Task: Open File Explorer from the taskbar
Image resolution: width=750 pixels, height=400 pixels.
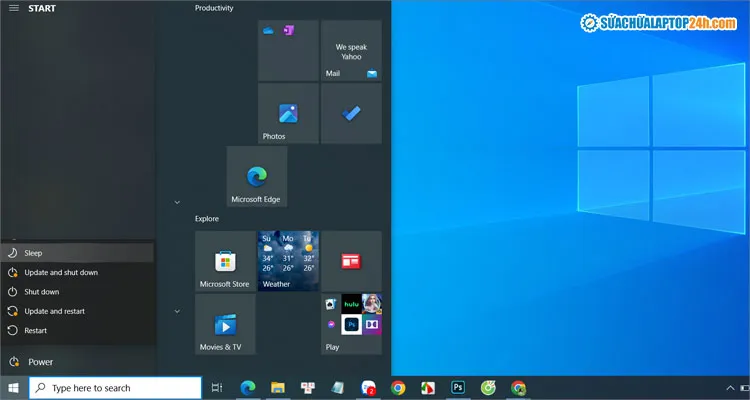Action: point(279,388)
